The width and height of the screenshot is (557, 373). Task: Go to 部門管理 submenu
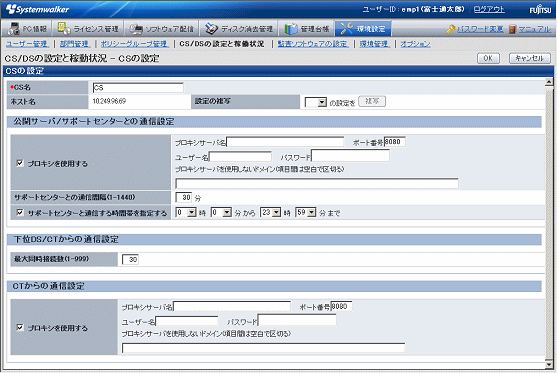click(74, 44)
